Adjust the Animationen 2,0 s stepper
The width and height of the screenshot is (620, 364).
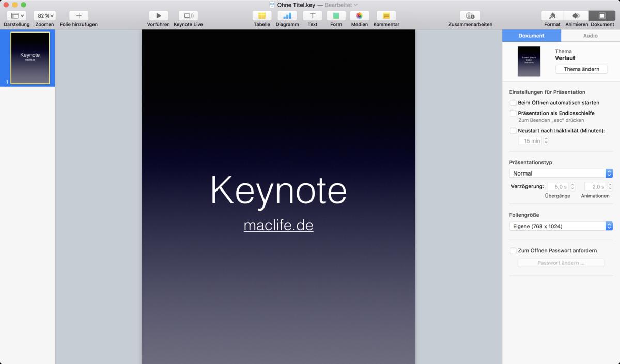coord(610,187)
